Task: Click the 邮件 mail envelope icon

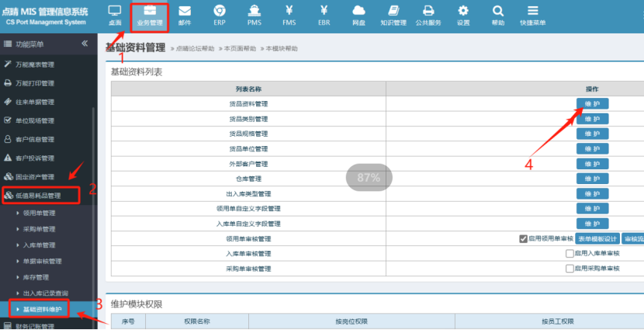Action: point(185,14)
